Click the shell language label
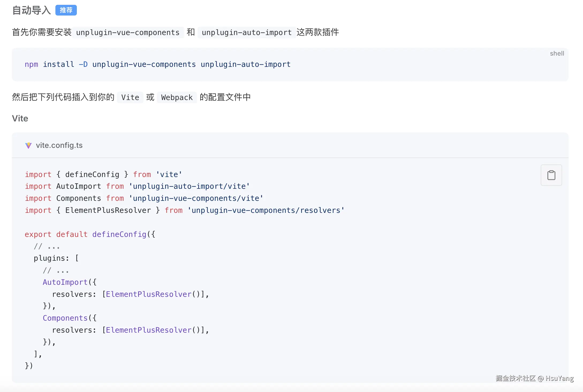 coord(557,53)
